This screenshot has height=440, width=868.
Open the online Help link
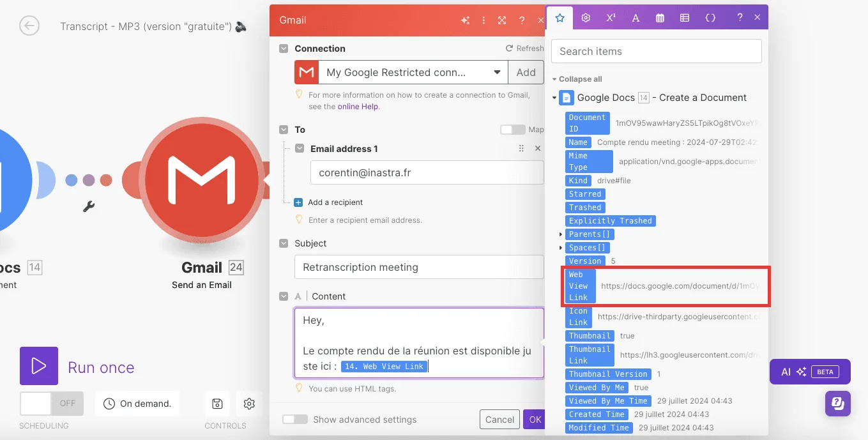pyautogui.click(x=358, y=107)
